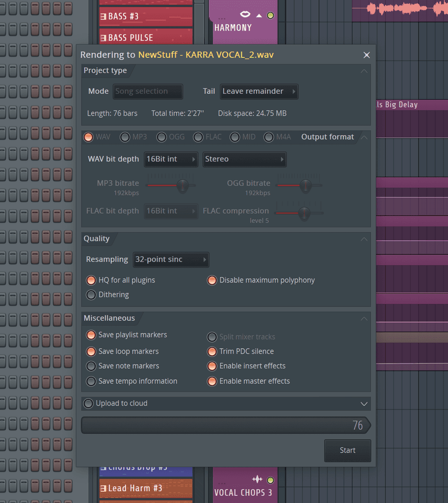The width and height of the screenshot is (448, 503).
Task: Open the Stereo output dropdown
Action: pyautogui.click(x=244, y=159)
